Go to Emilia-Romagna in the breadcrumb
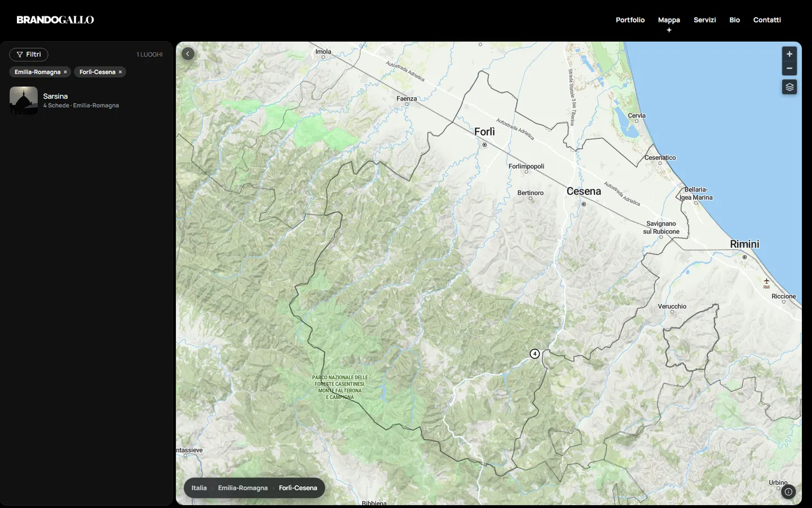 (243, 488)
